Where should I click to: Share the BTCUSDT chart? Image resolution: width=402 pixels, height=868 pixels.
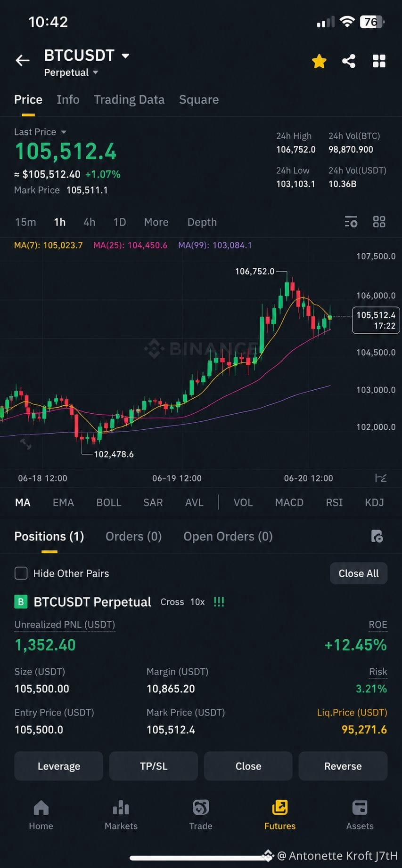pos(349,61)
